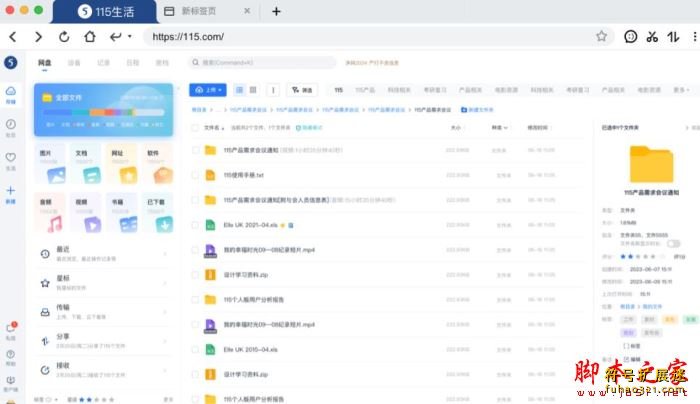Image resolution: width=700 pixels, height=404 pixels.
Task: Click the scissors screenshot browser icon
Action: (x=652, y=37)
